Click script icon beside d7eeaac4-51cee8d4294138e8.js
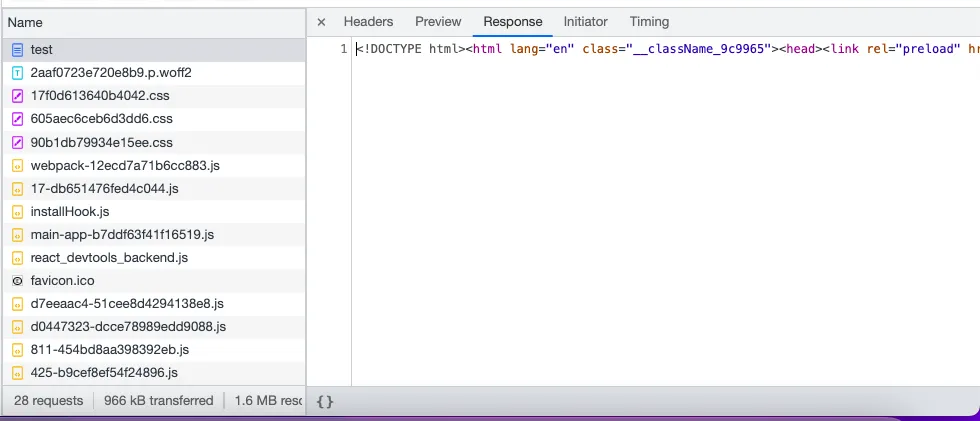Screen dimensions: 980x421 (18, 304)
